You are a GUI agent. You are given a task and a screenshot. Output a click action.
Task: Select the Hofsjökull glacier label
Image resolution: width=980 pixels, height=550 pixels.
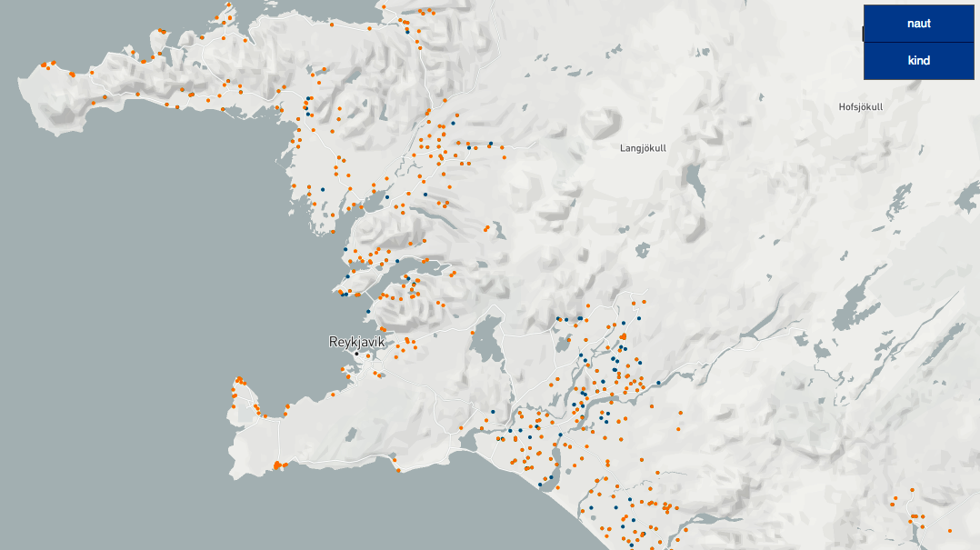click(x=860, y=106)
